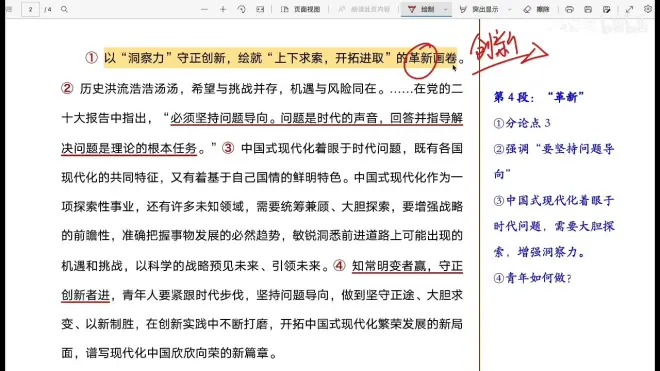Click the save-as icon with pencil
The width and height of the screenshot is (660, 371).
[x=607, y=9]
